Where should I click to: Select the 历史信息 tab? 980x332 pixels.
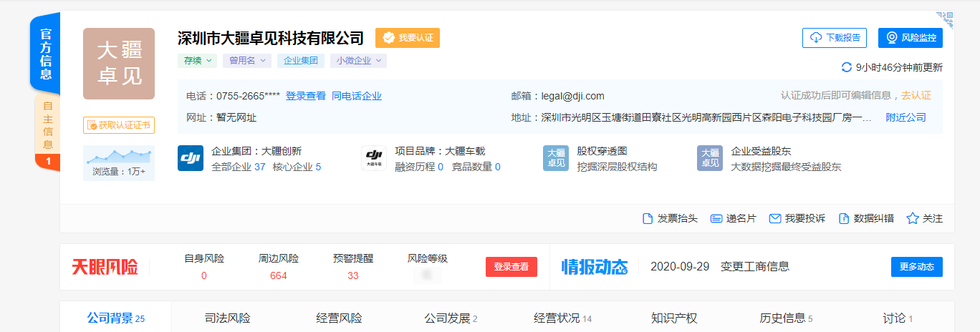[x=786, y=318]
